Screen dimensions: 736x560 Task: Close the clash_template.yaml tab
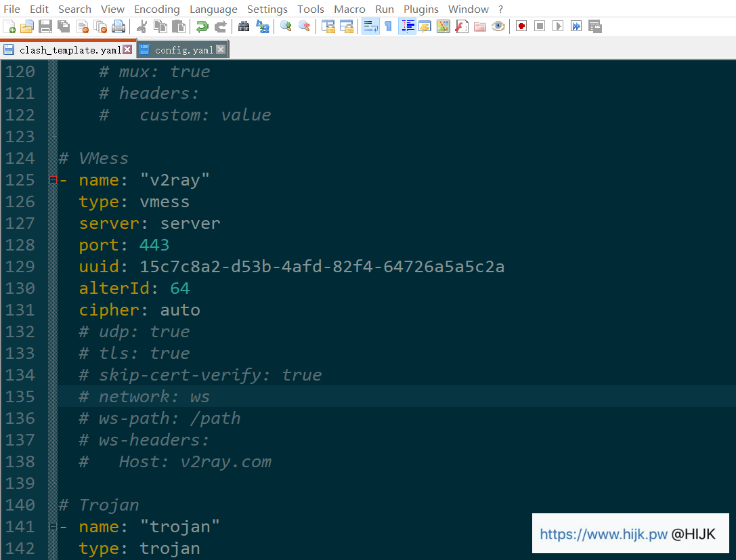tap(127, 49)
